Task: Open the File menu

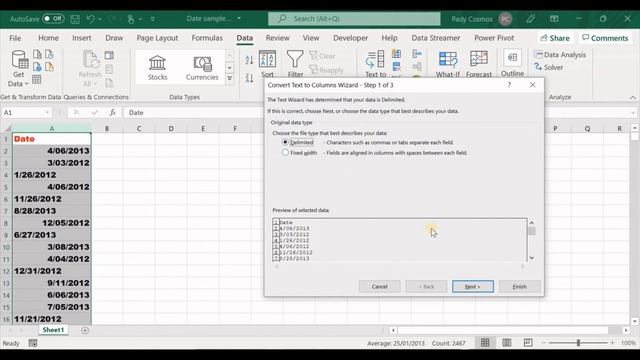Action: 15,38
